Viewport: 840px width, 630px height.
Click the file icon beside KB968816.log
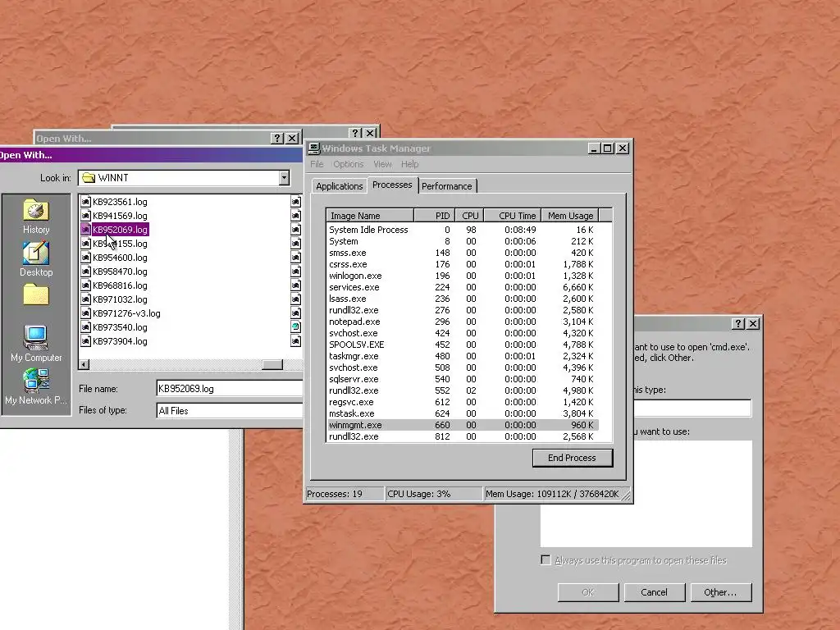click(x=85, y=285)
